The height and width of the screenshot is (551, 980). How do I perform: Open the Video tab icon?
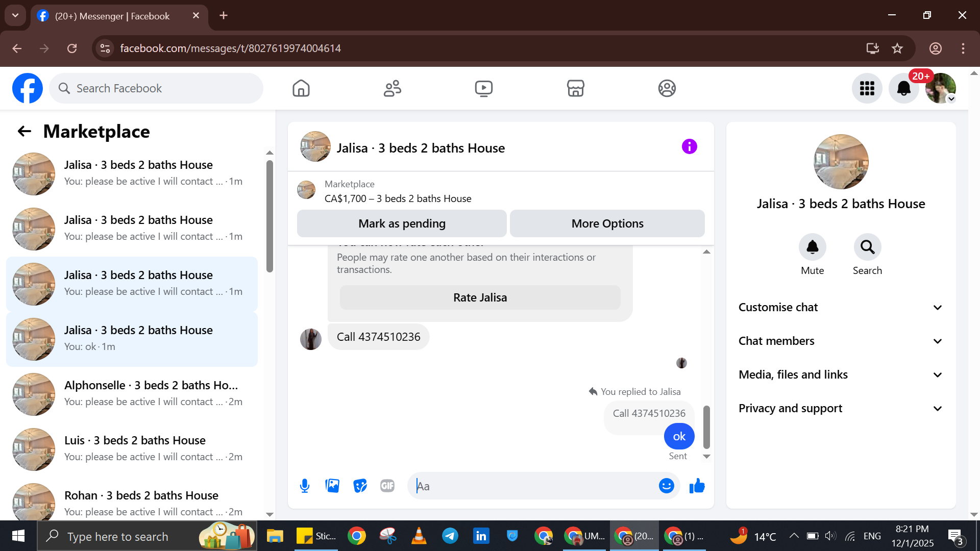tap(484, 88)
